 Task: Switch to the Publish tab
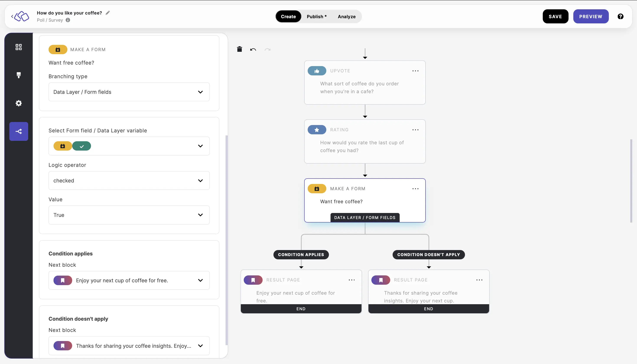(317, 16)
